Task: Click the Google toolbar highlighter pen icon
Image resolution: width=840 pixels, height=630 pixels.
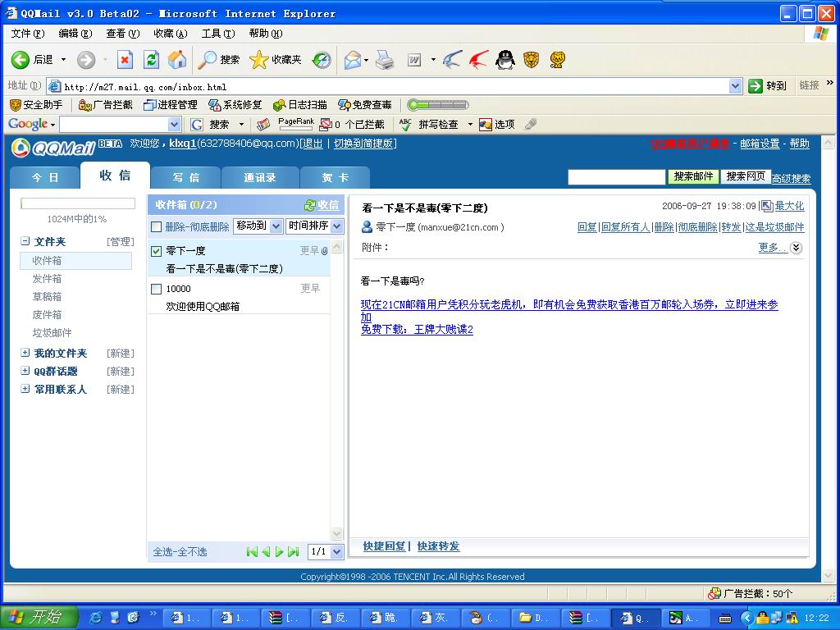Action: (x=531, y=125)
